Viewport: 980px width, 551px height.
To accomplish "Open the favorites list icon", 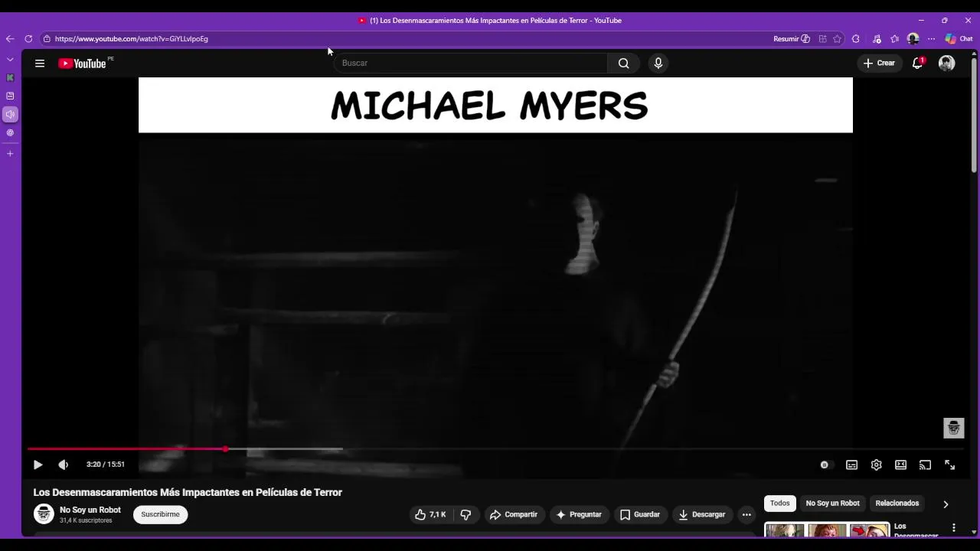I will tap(894, 39).
